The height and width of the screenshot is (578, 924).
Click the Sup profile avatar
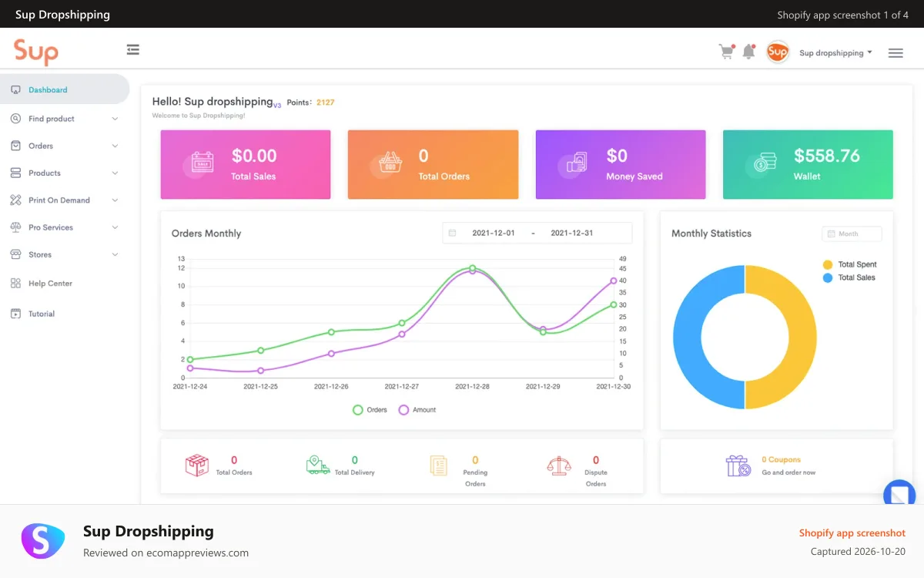pyautogui.click(x=778, y=52)
